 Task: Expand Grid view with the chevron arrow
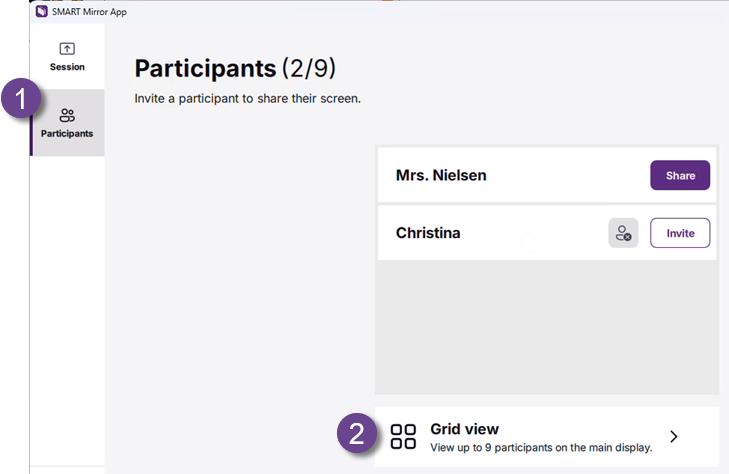674,436
